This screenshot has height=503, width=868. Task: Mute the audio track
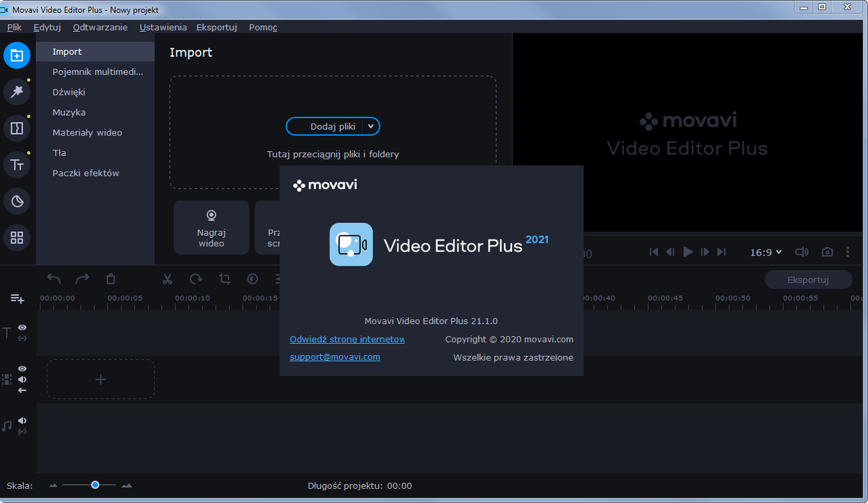pos(22,421)
